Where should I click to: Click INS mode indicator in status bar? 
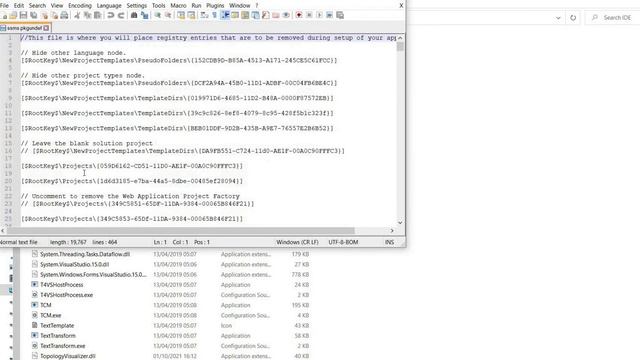click(x=389, y=242)
